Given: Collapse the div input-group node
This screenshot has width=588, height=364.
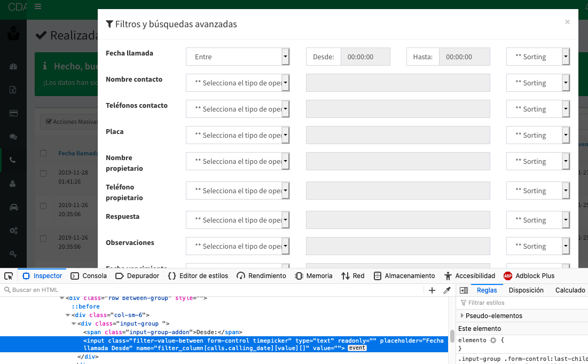Looking at the screenshot, I should pyautogui.click(x=74, y=324).
